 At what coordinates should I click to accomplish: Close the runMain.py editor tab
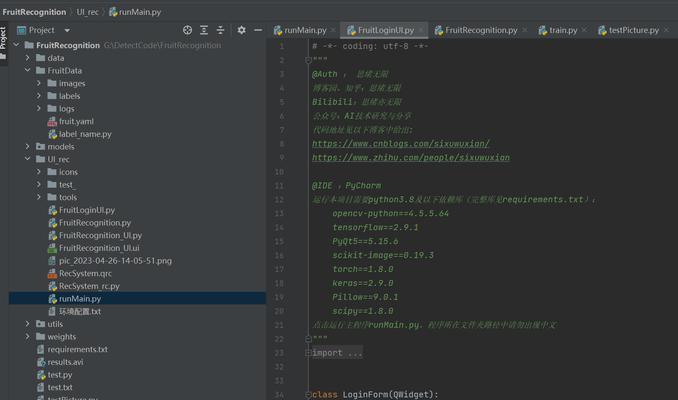point(333,30)
